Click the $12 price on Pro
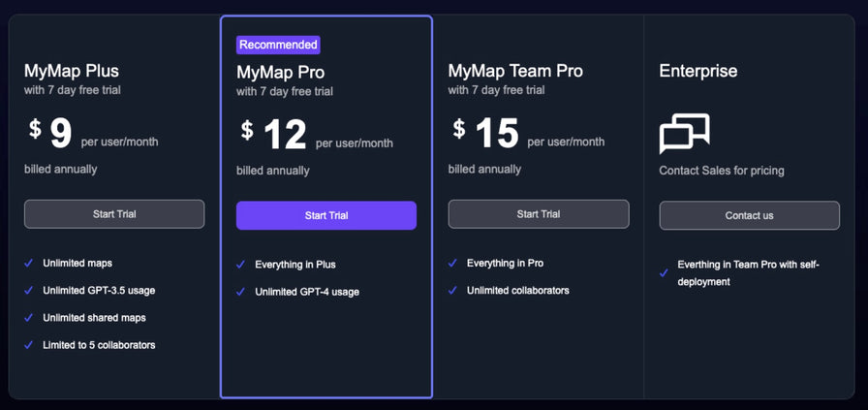This screenshot has height=410, width=868. (x=274, y=135)
